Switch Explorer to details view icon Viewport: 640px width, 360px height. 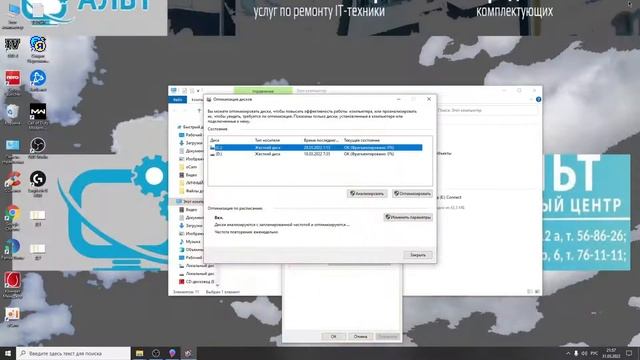tap(530, 292)
